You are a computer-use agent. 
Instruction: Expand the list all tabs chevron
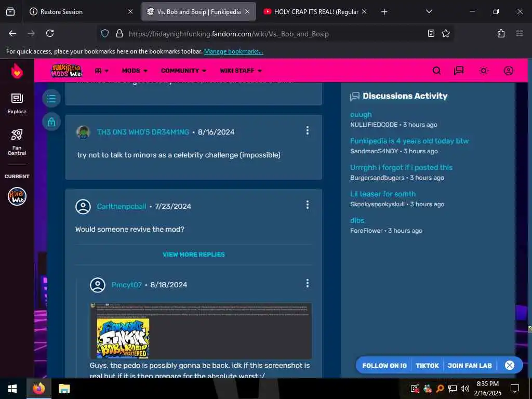coord(429,11)
